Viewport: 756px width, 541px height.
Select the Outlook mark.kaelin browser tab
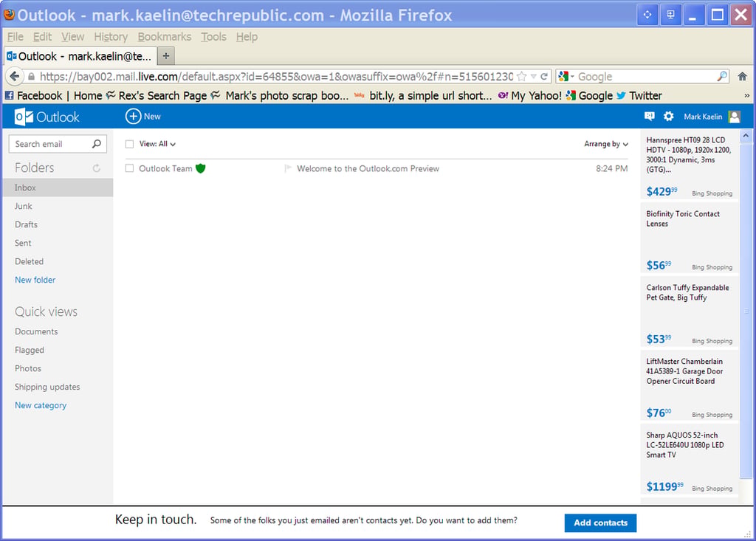(80, 56)
